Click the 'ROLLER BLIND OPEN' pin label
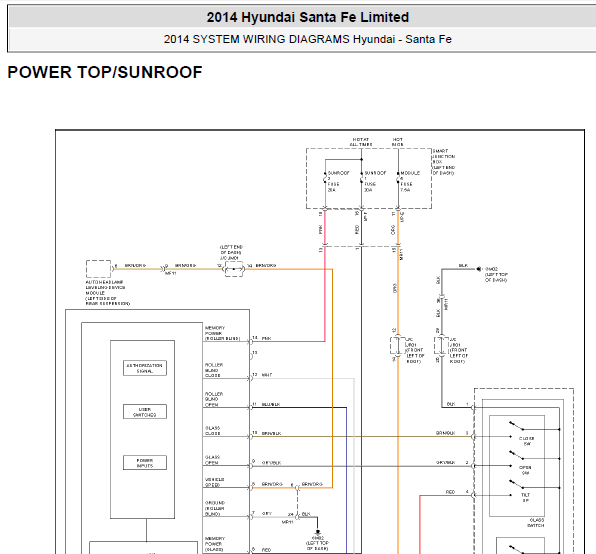596x554 pixels. click(x=214, y=399)
